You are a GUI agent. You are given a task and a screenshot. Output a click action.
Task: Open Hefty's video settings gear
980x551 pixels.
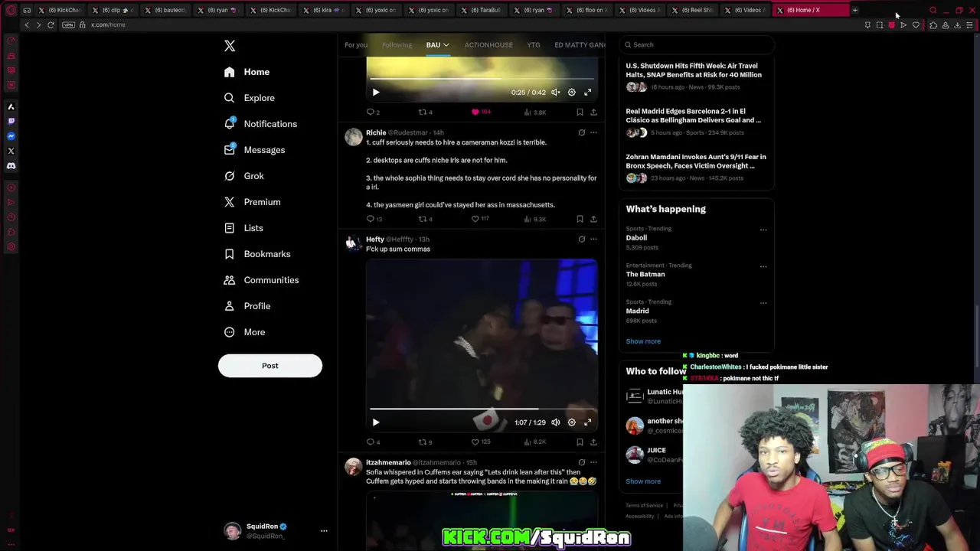click(571, 422)
